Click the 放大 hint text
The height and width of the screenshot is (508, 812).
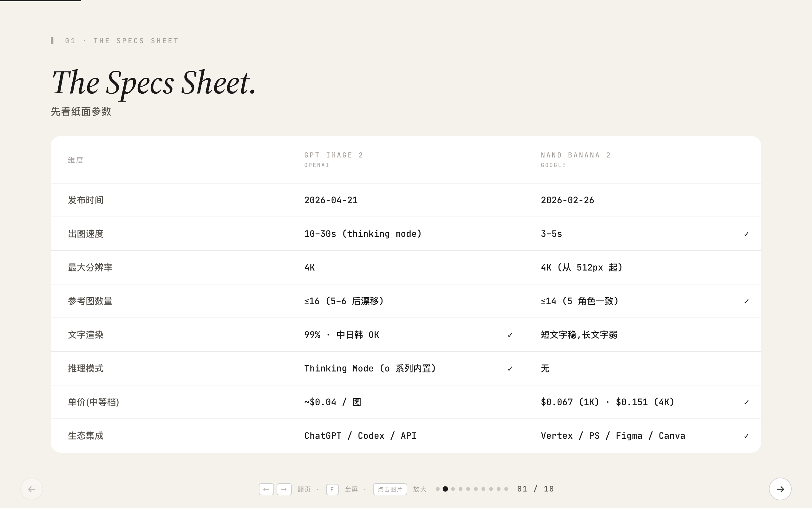coord(420,489)
